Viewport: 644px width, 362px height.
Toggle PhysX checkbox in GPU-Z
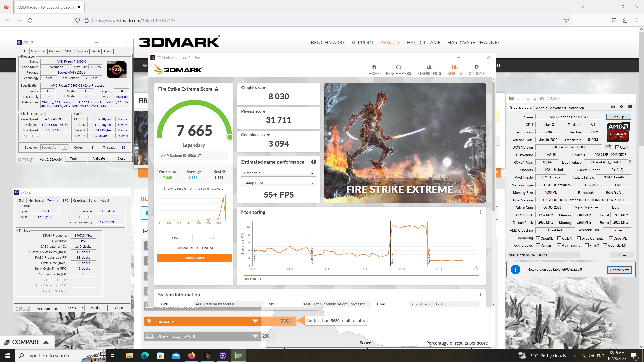pos(587,245)
